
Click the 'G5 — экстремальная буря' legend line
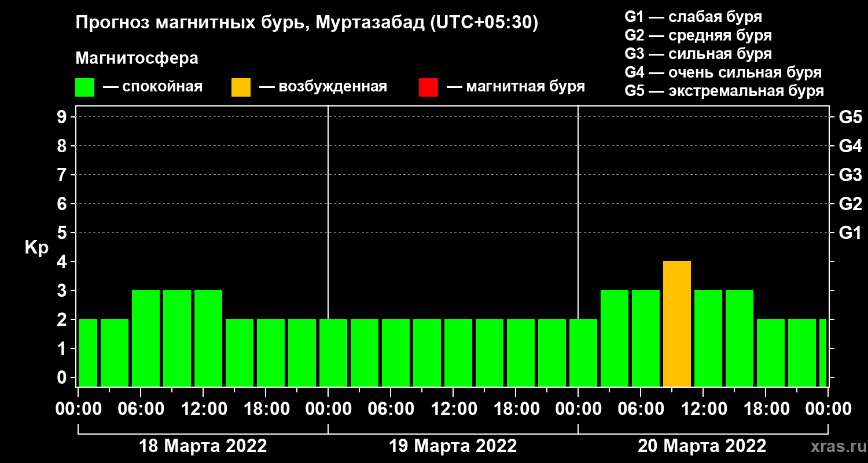[724, 91]
